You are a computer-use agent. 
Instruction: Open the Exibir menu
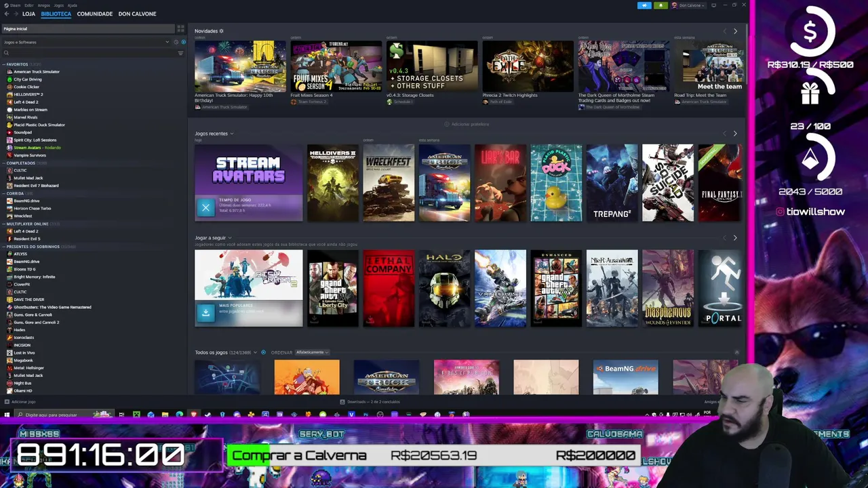click(x=29, y=5)
